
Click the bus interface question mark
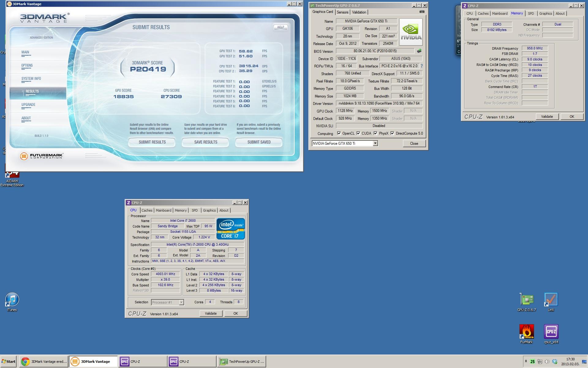tap(422, 66)
